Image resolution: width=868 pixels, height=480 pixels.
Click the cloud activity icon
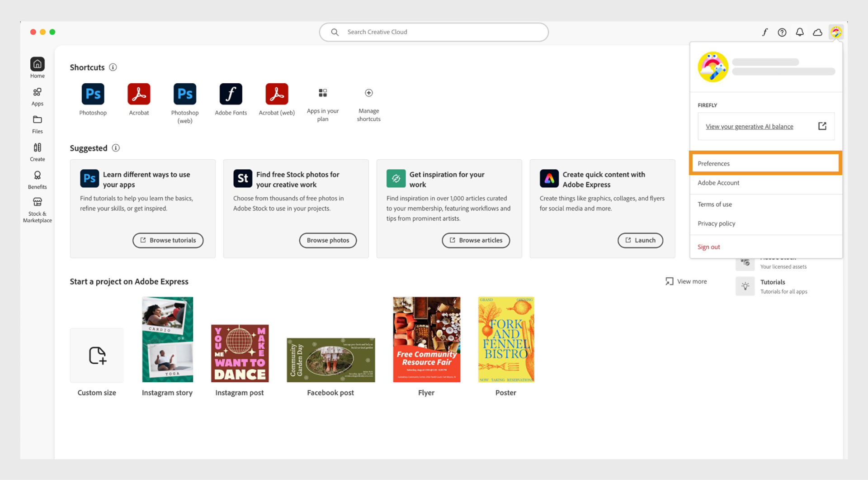click(818, 32)
